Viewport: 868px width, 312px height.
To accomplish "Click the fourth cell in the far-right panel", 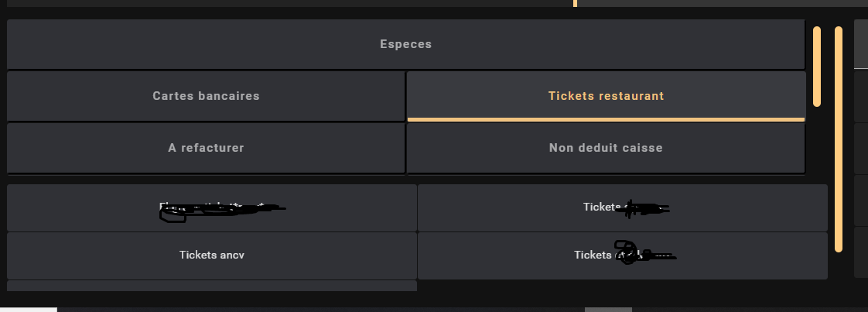I will 860,200.
